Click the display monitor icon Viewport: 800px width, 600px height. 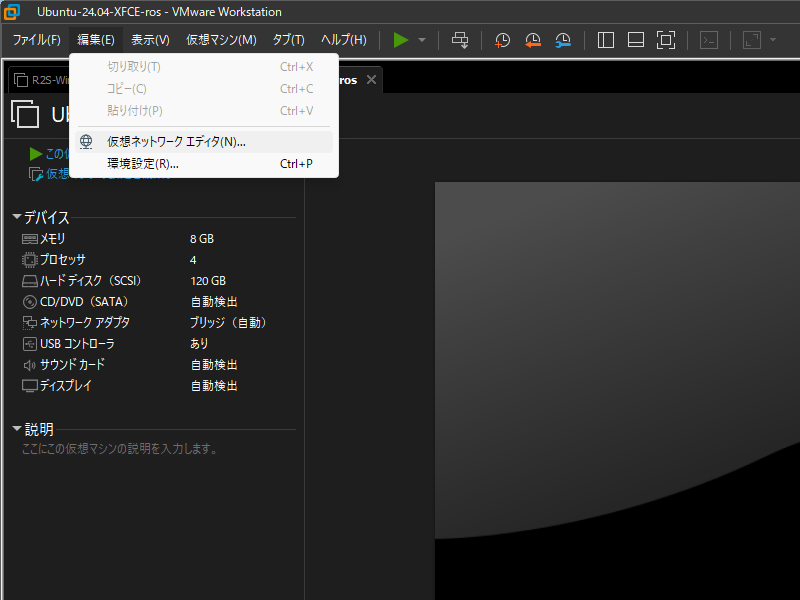[30, 386]
